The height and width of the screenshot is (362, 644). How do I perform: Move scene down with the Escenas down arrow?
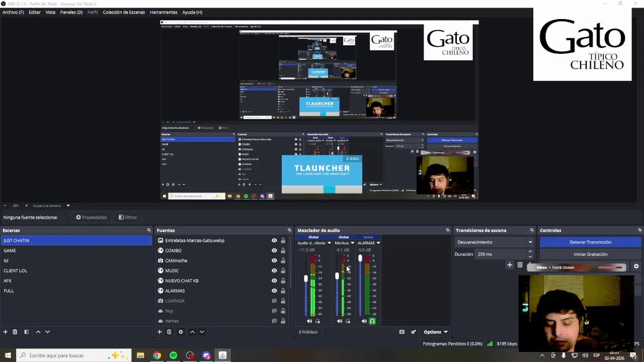48,332
